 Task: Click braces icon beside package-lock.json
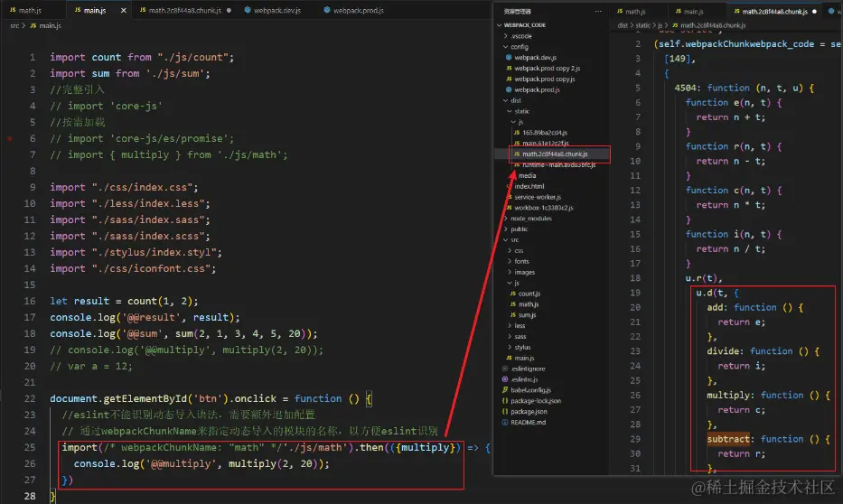505,401
